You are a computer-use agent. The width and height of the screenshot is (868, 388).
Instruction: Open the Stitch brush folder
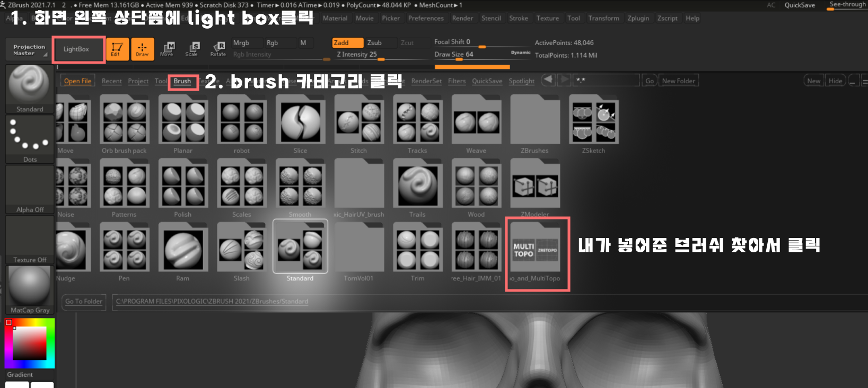click(359, 125)
